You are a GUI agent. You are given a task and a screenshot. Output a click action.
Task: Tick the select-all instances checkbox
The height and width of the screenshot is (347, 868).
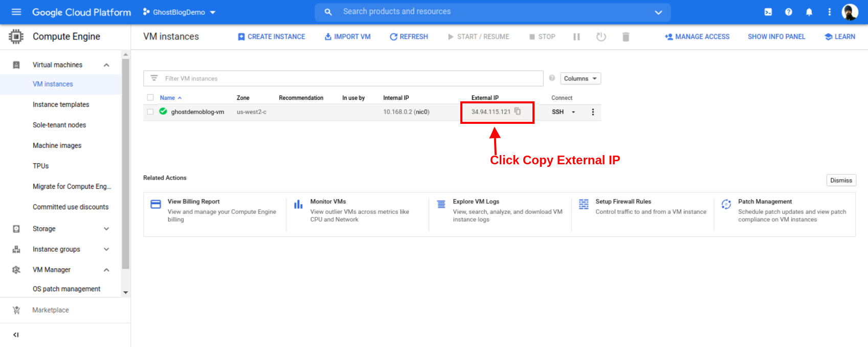coord(150,97)
